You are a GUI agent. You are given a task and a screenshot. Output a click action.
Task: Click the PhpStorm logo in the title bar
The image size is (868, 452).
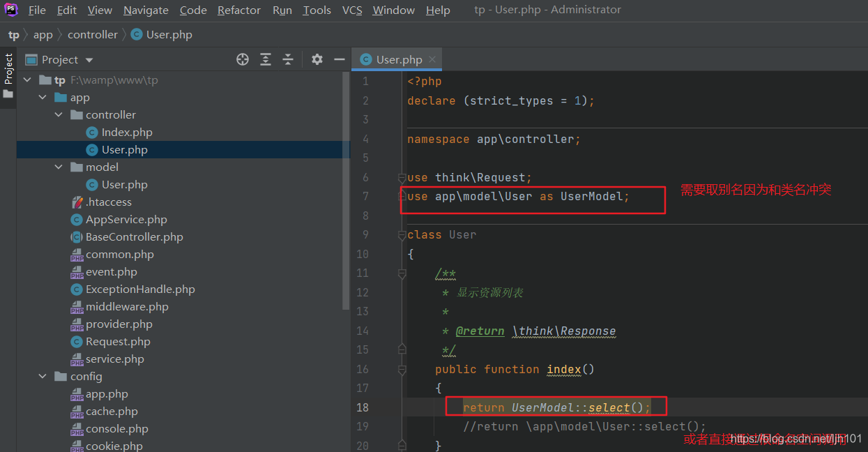[10, 9]
